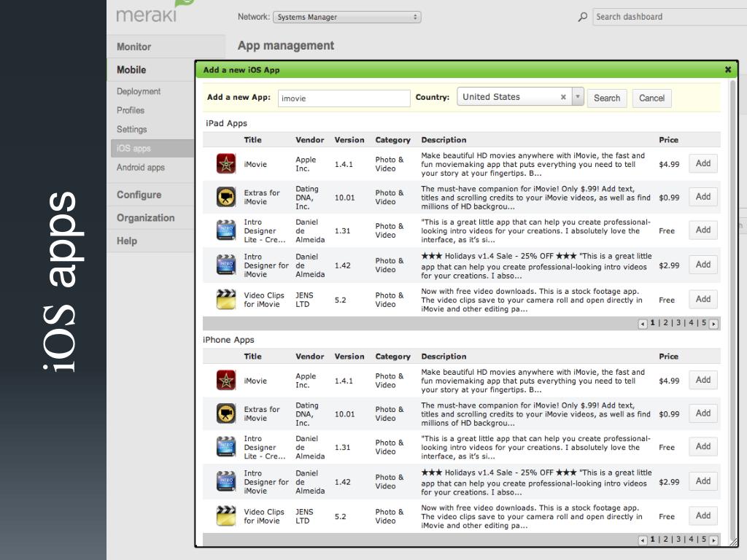Go to next page in iPhone Apps pager
Screen dimensions: 747x560
coord(713,540)
